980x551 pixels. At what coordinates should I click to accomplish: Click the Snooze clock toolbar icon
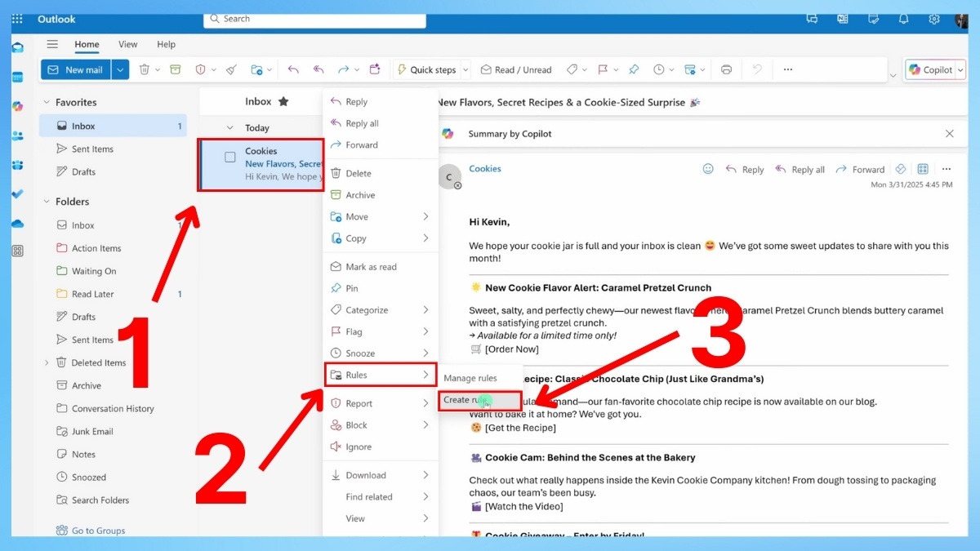pyautogui.click(x=659, y=69)
